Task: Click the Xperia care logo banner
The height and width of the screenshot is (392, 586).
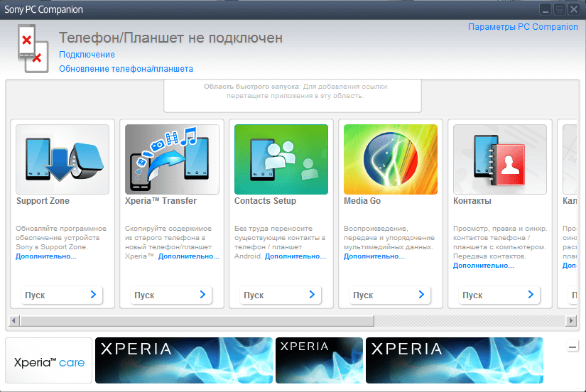Action: 48,361
